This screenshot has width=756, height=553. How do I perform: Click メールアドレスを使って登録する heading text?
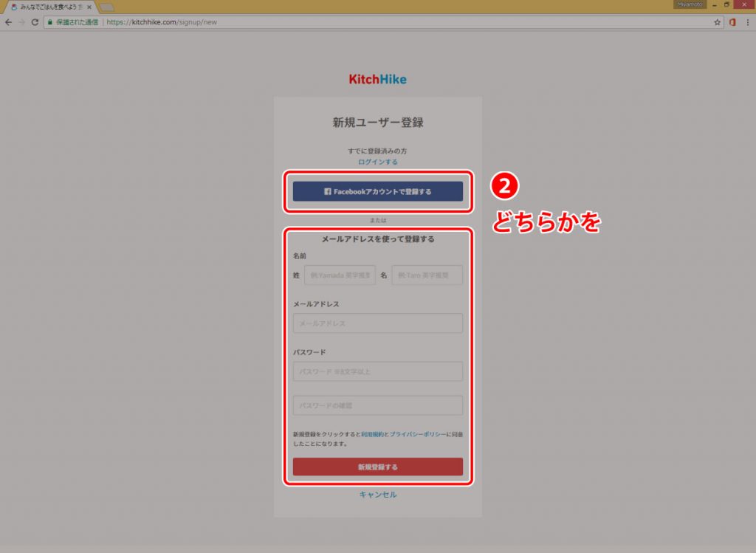(x=377, y=239)
